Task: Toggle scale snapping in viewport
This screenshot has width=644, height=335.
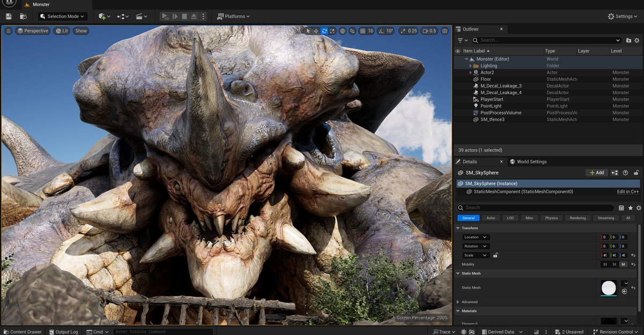Action: [402, 31]
